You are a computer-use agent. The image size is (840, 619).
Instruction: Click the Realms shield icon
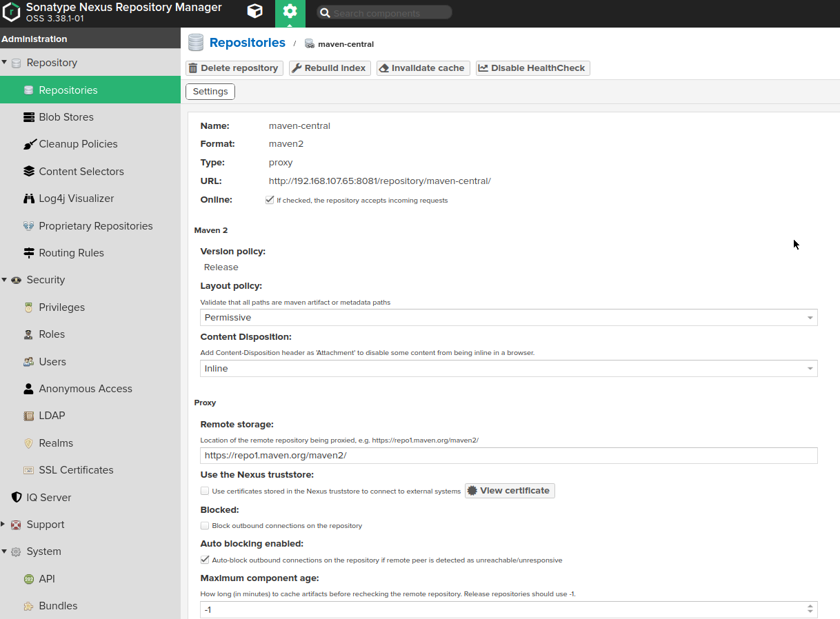click(x=29, y=443)
